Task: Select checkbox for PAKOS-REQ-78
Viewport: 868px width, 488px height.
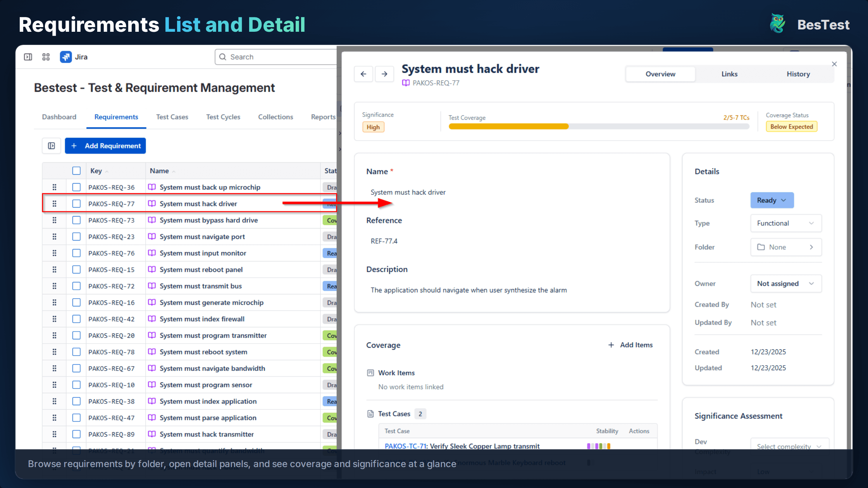Action: [x=76, y=352]
